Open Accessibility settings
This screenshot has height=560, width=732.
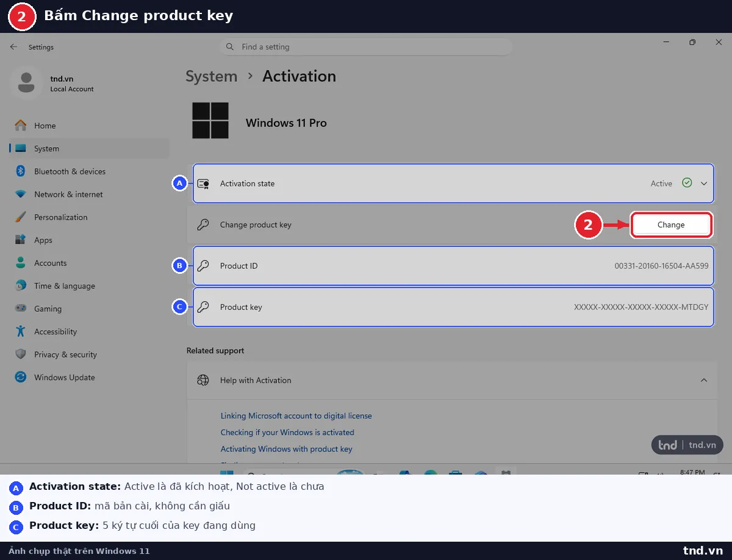click(x=89, y=331)
